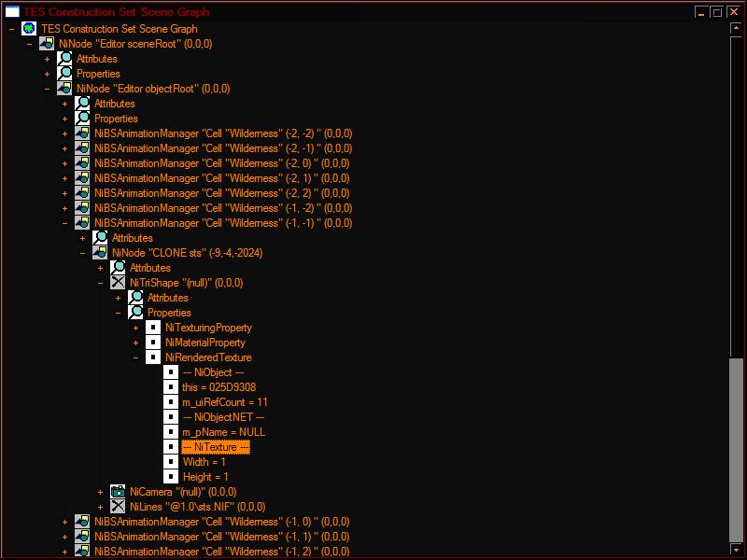Select the "--- NiObject ---" row
Image resolution: width=747 pixels, height=560 pixels.
click(213, 371)
